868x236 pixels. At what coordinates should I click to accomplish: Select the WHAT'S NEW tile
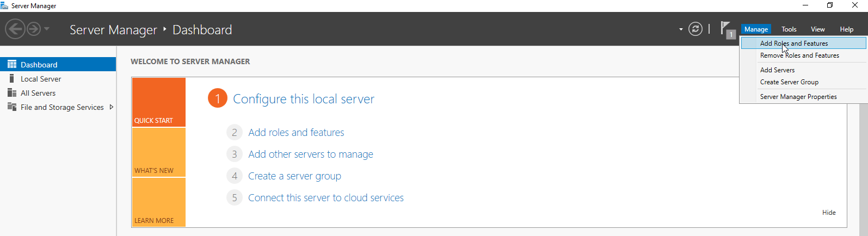[159, 152]
